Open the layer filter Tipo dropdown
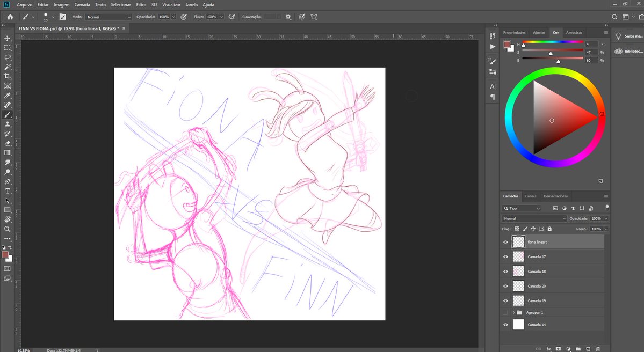 coord(522,208)
